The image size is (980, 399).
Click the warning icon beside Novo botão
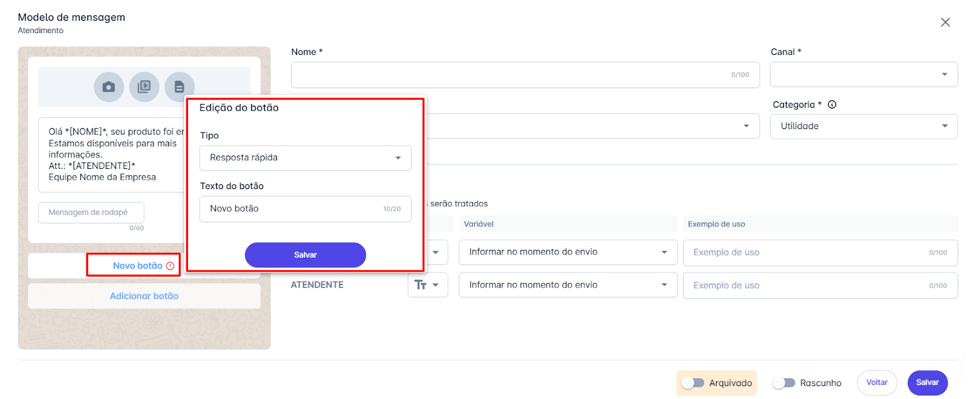(170, 266)
